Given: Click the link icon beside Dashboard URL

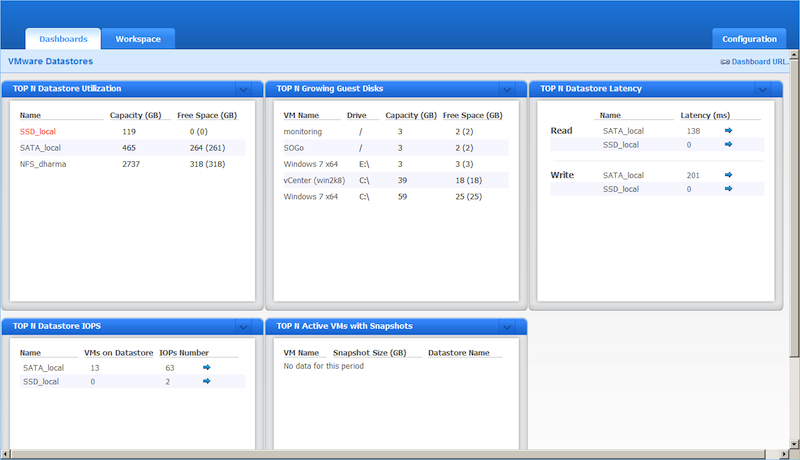Looking at the screenshot, I should 725,62.
